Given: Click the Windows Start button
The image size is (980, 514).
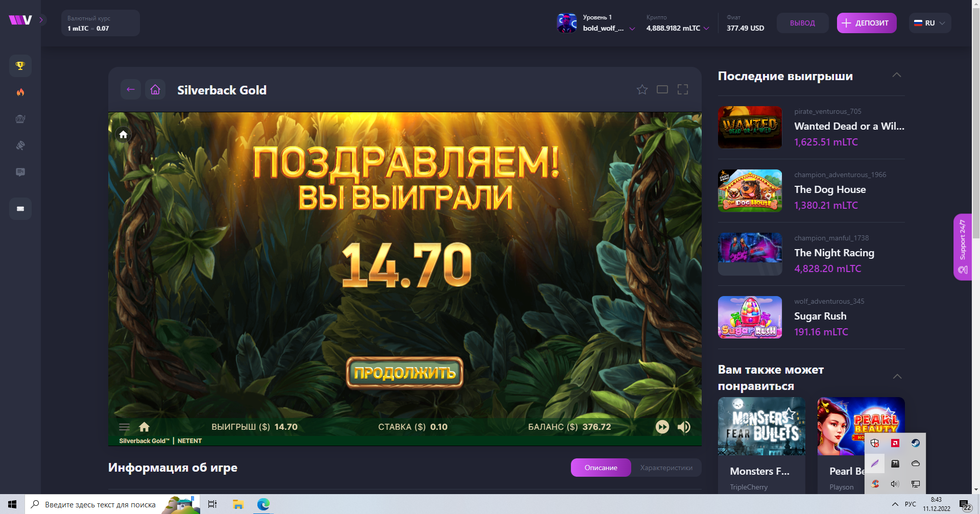Looking at the screenshot, I should point(12,504).
